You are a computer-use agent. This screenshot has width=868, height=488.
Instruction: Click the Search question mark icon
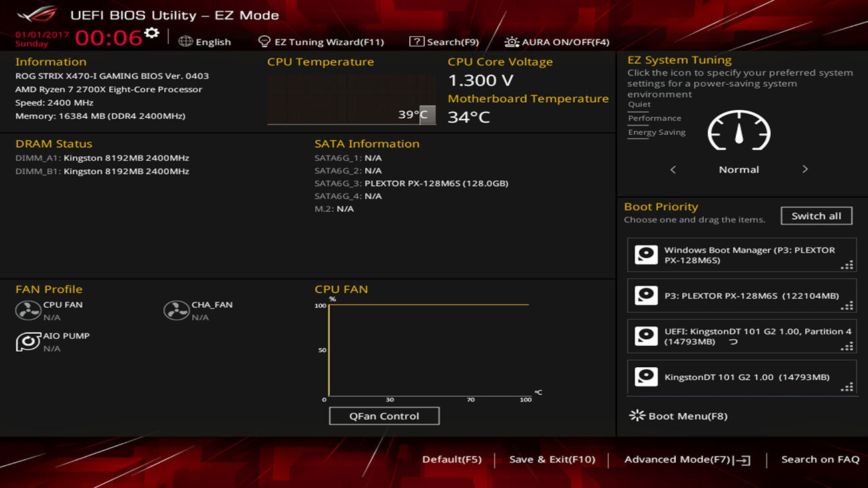(417, 41)
